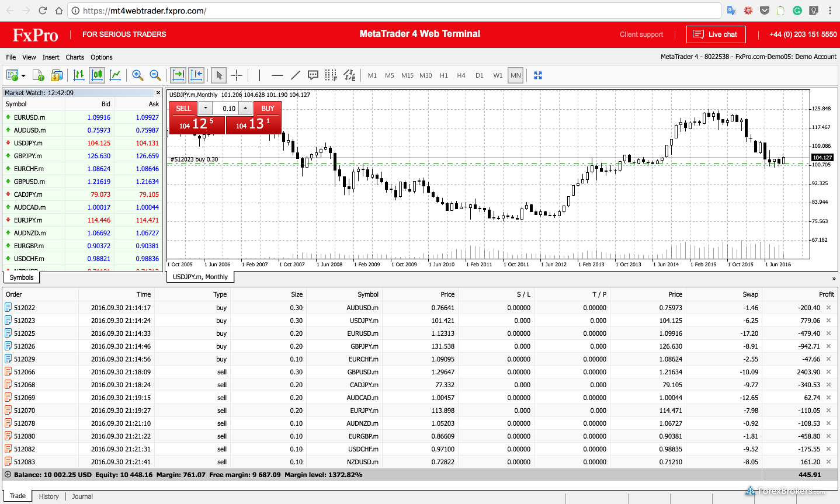Switch to the History tab
The width and height of the screenshot is (840, 504).
(49, 496)
